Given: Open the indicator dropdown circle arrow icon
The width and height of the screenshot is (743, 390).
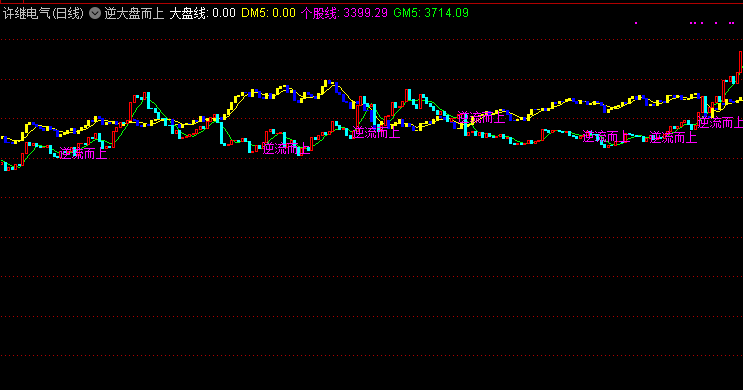Looking at the screenshot, I should point(95,13).
